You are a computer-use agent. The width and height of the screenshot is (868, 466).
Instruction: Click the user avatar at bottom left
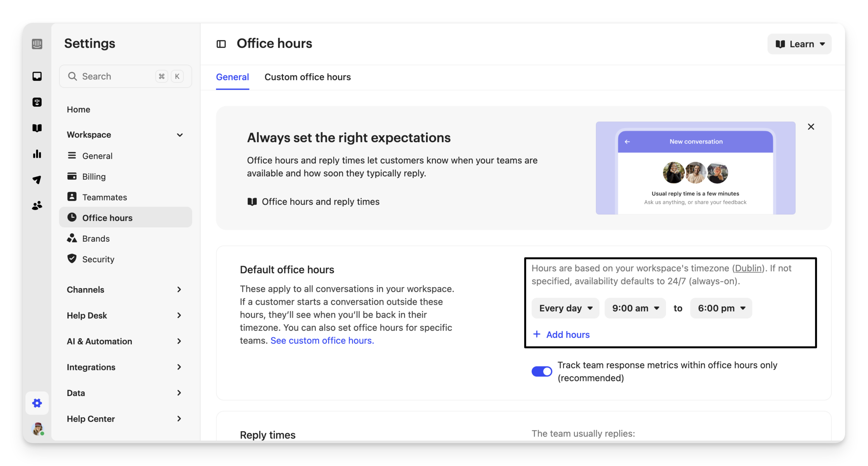coord(38,429)
